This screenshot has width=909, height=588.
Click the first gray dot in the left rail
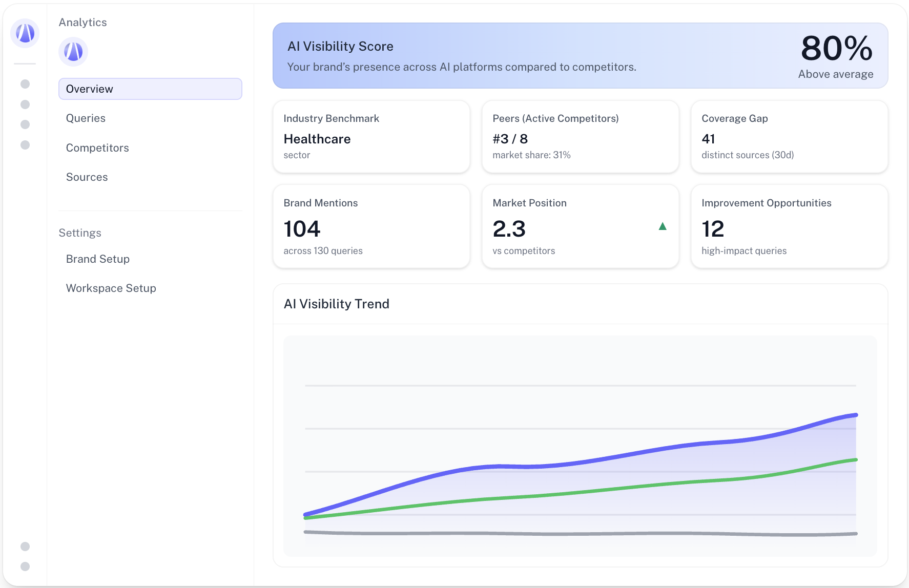coord(25,84)
